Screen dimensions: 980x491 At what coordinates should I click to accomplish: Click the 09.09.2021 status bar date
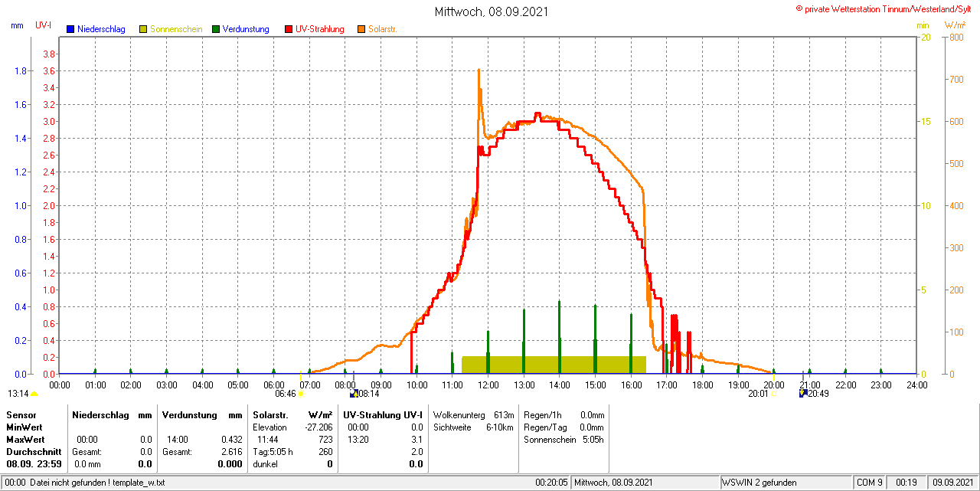(x=952, y=483)
